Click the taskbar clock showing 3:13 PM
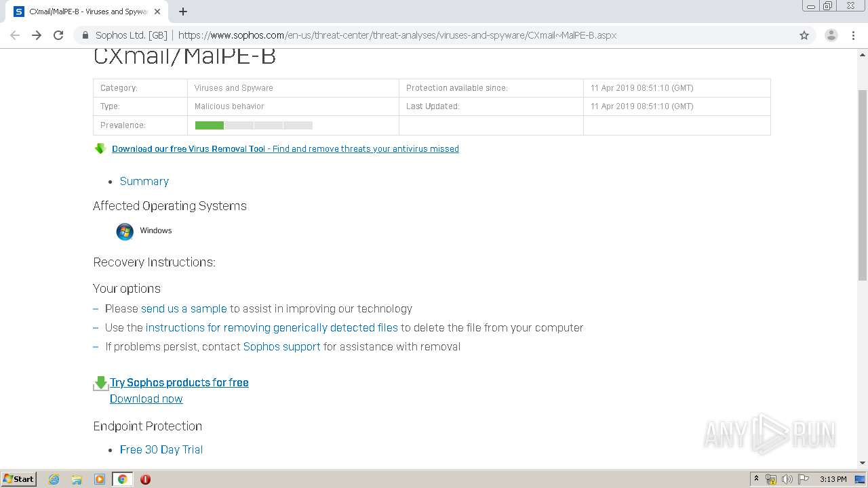868x488 pixels. 833,479
